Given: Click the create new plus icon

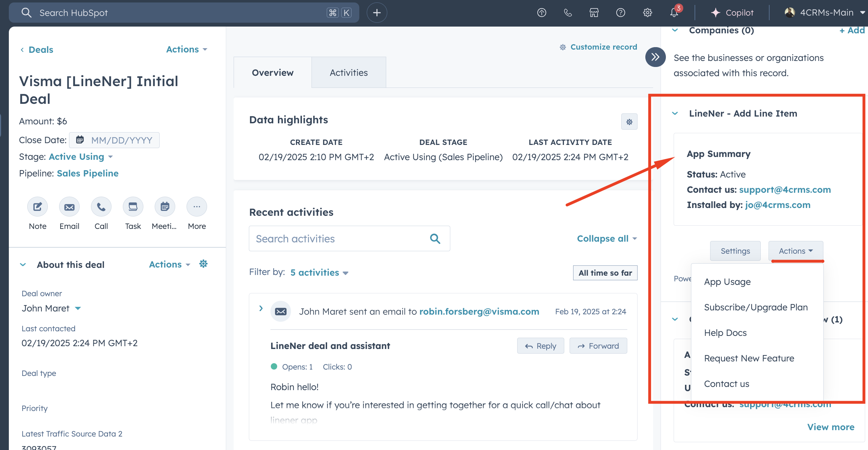Looking at the screenshot, I should click(377, 13).
